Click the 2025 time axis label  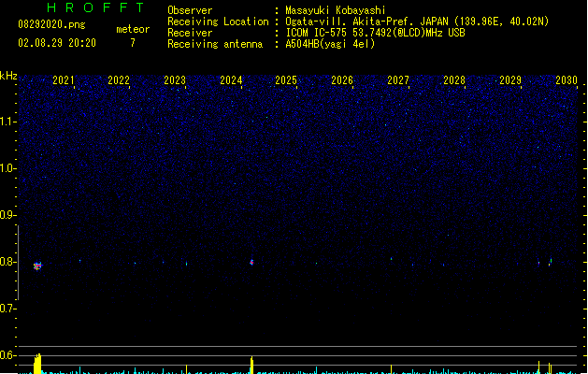coord(286,80)
